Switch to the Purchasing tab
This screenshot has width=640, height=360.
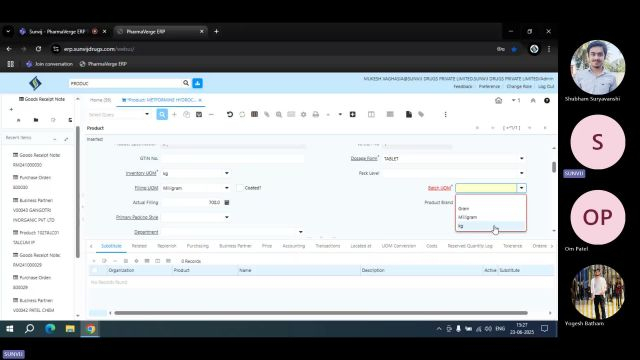tap(198, 246)
